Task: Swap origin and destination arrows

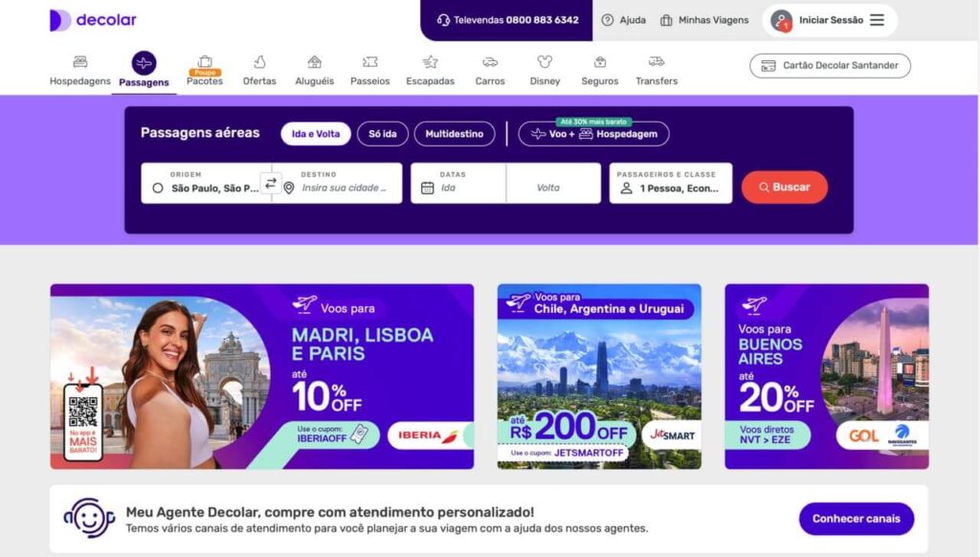Action: [271, 183]
